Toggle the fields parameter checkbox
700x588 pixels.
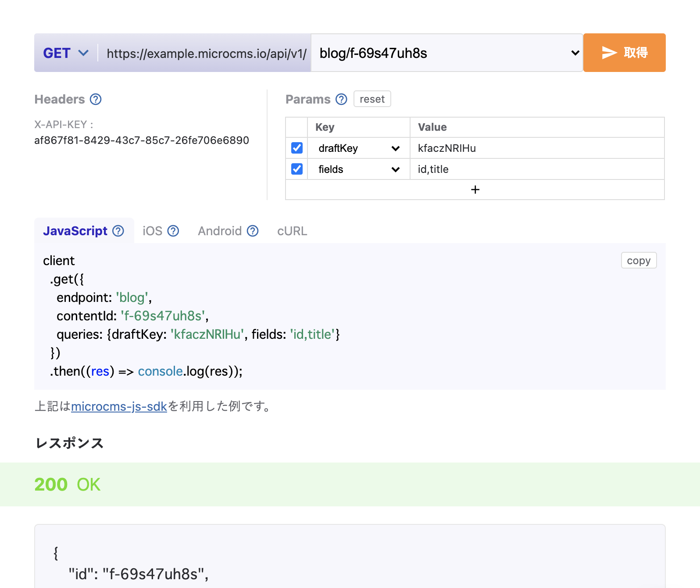click(x=297, y=169)
